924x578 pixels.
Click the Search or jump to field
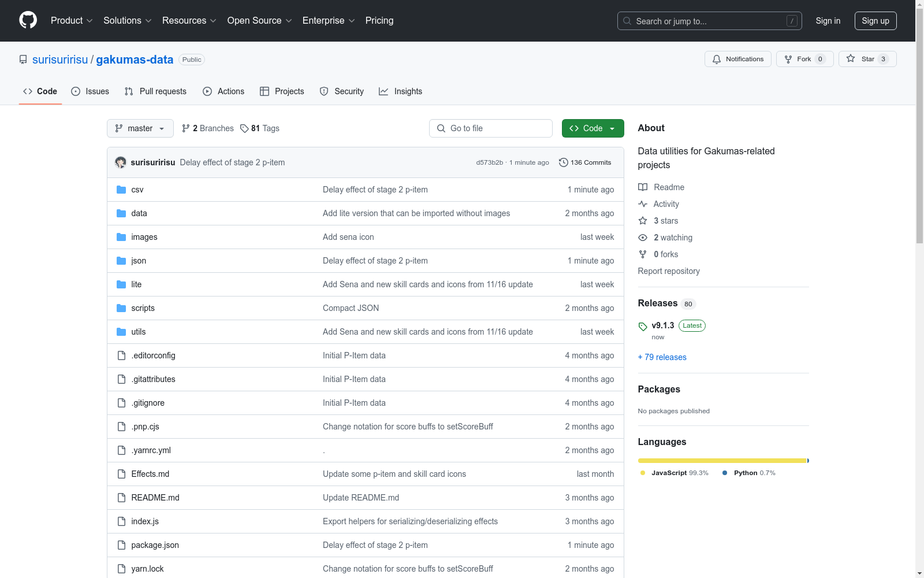tap(710, 21)
